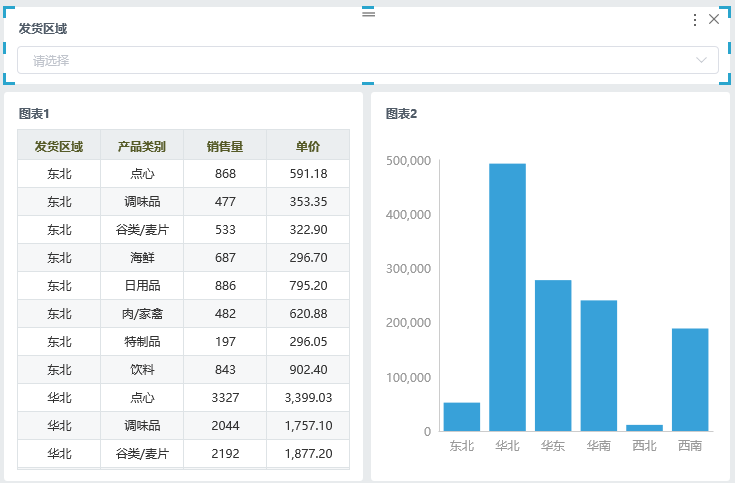Click the 华北 cell in the 点心 3327 row
This screenshot has width=735, height=483.
[59, 398]
